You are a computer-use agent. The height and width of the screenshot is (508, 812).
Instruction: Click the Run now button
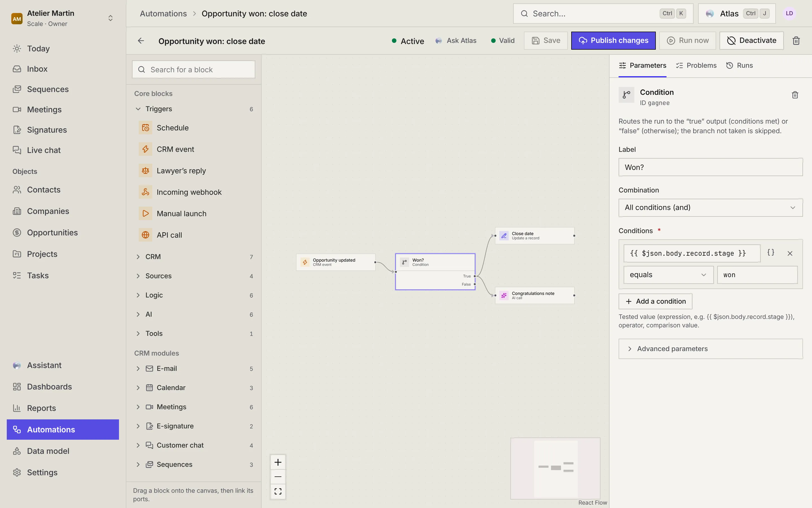(687, 41)
